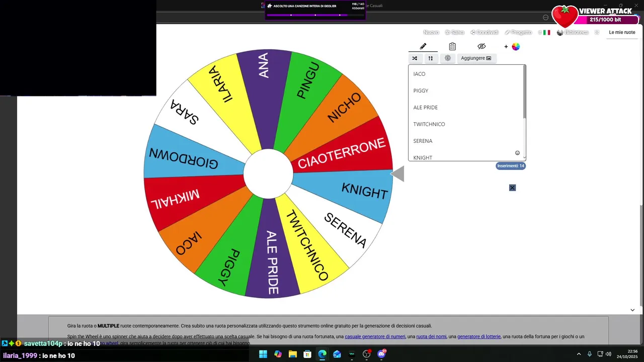Image resolution: width=644 pixels, height=362 pixels.
Task: Open Le mie ruote
Action: (x=622, y=32)
